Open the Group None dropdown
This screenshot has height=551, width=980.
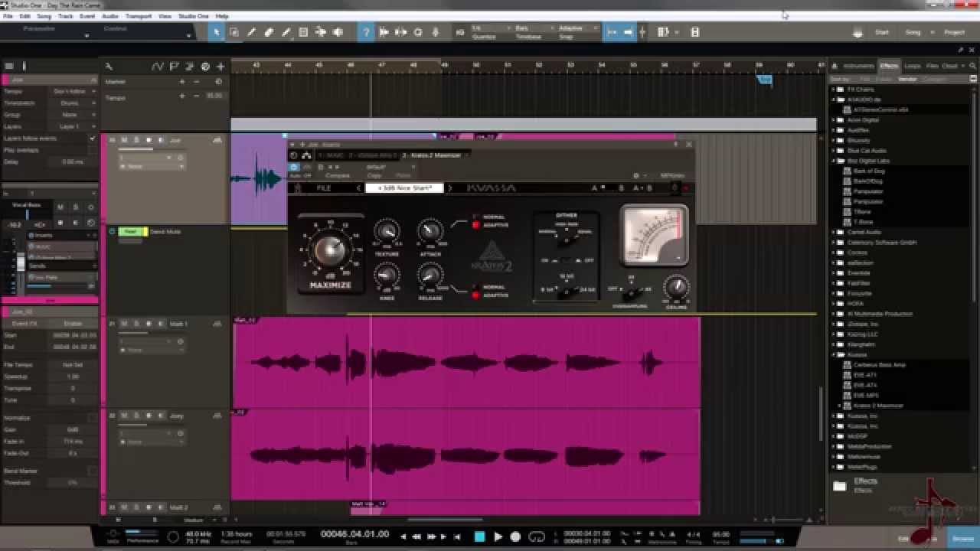73,115
